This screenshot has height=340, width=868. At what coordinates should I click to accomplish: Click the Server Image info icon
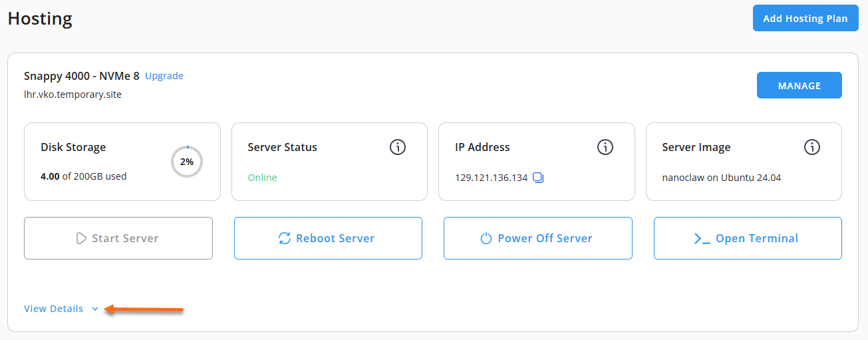[x=812, y=147]
